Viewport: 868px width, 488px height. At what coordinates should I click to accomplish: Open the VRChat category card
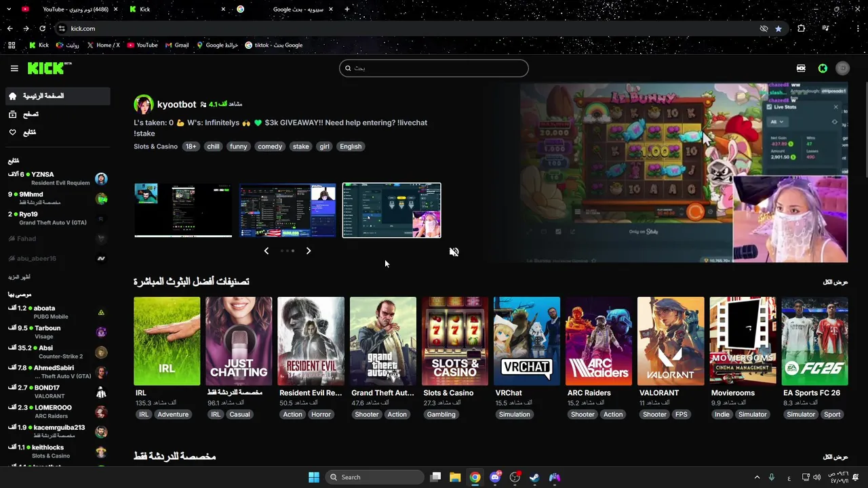(x=527, y=341)
